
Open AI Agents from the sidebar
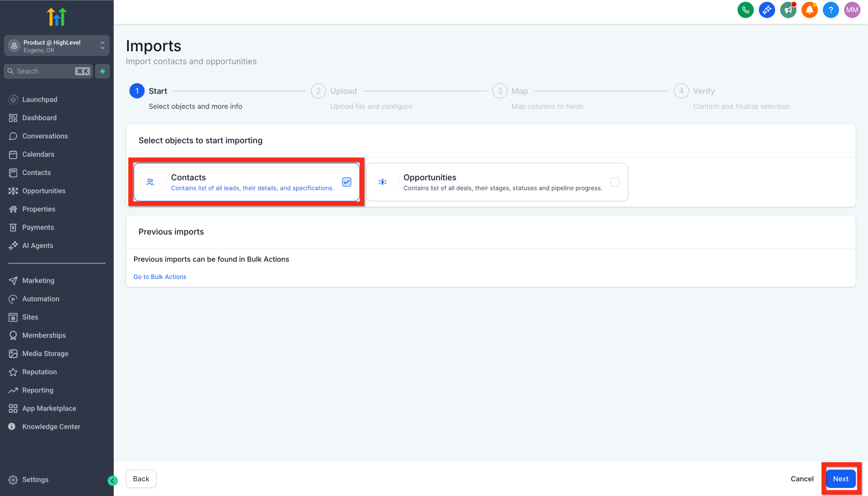(38, 246)
